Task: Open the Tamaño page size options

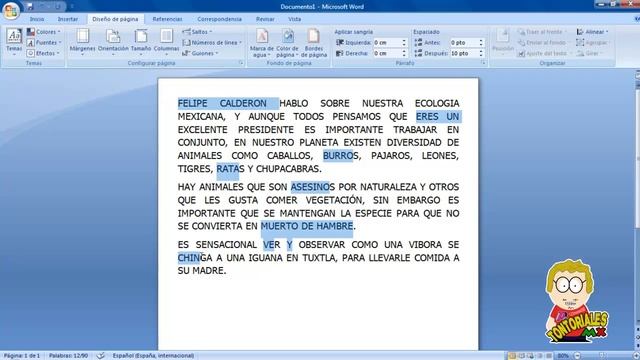Action: 141,42
